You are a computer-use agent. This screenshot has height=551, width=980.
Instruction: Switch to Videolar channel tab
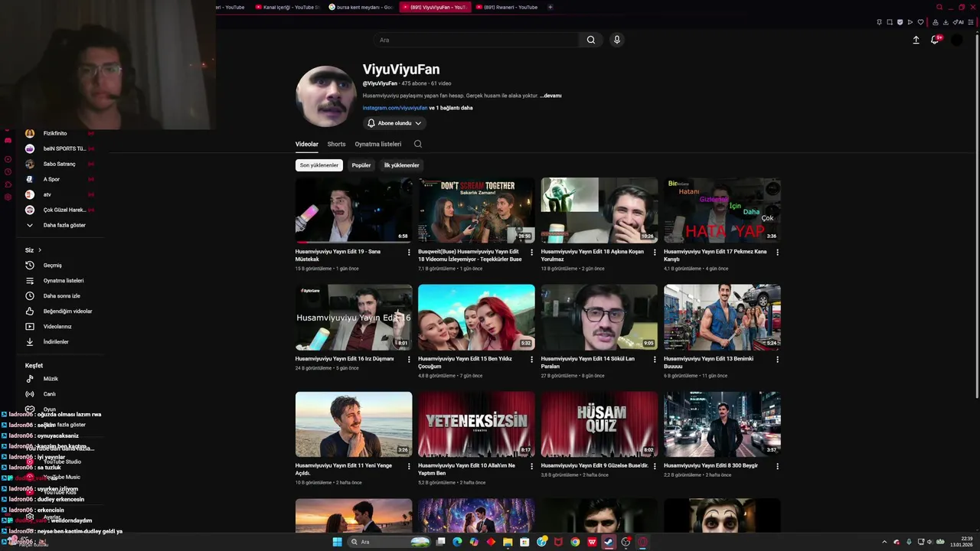click(307, 144)
